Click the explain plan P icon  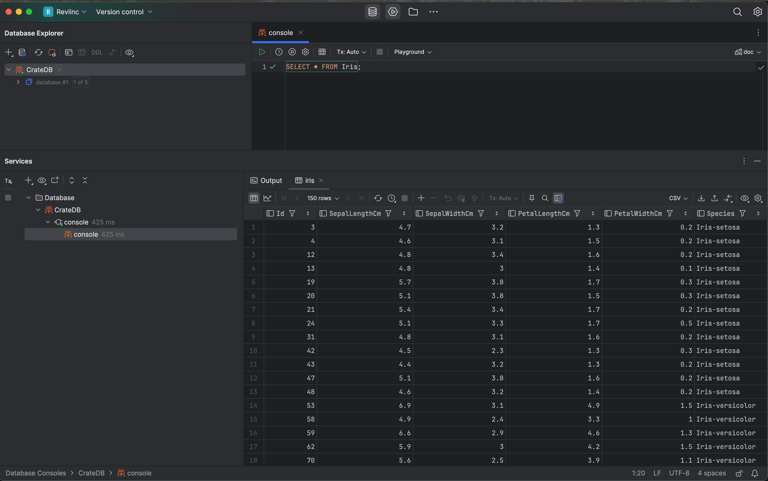pos(292,52)
